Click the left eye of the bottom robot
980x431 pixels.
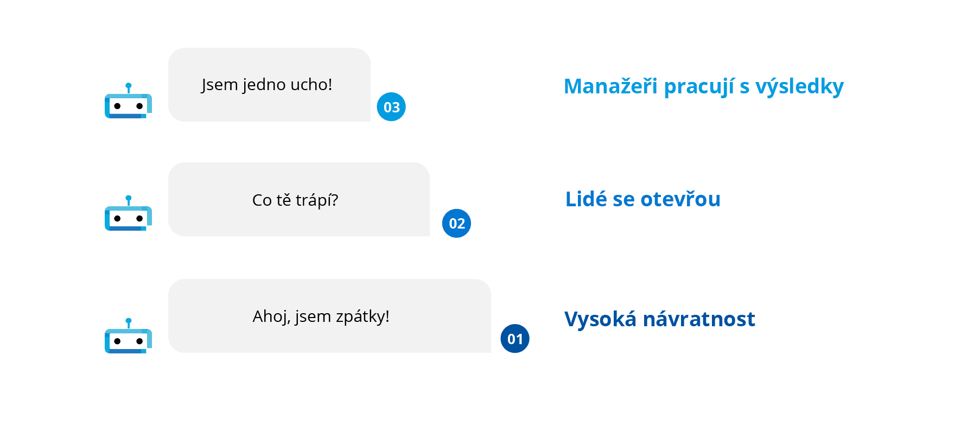click(x=117, y=341)
